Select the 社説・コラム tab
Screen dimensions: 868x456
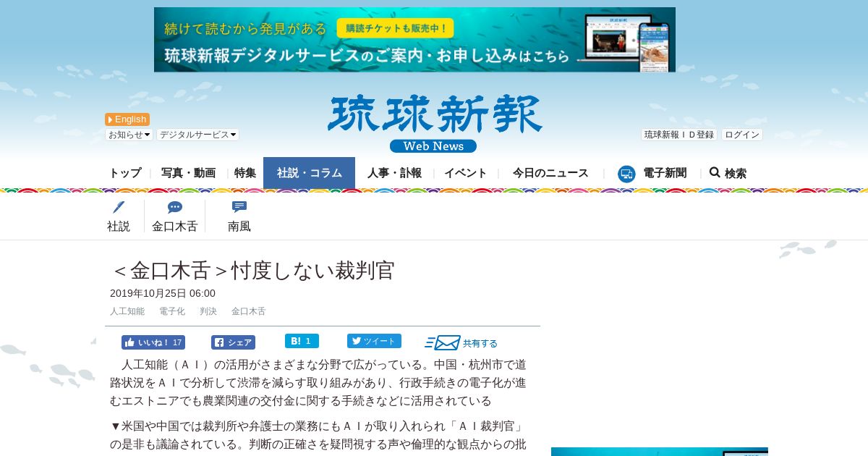[x=309, y=173]
